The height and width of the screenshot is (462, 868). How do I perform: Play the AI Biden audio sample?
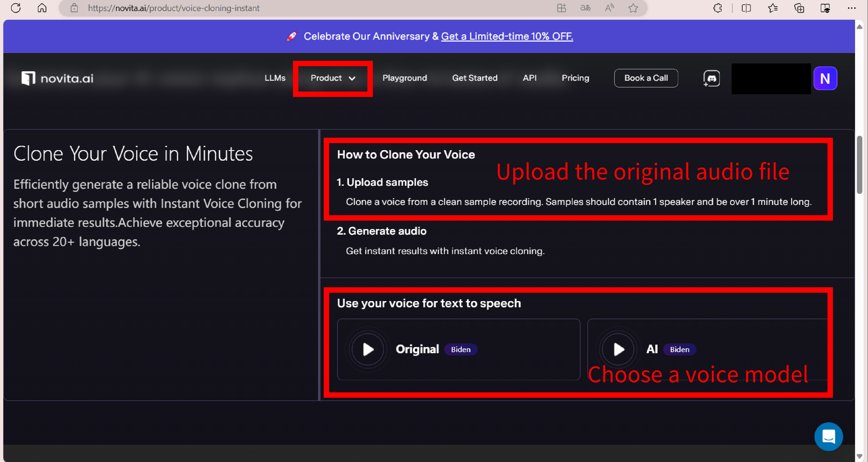618,349
